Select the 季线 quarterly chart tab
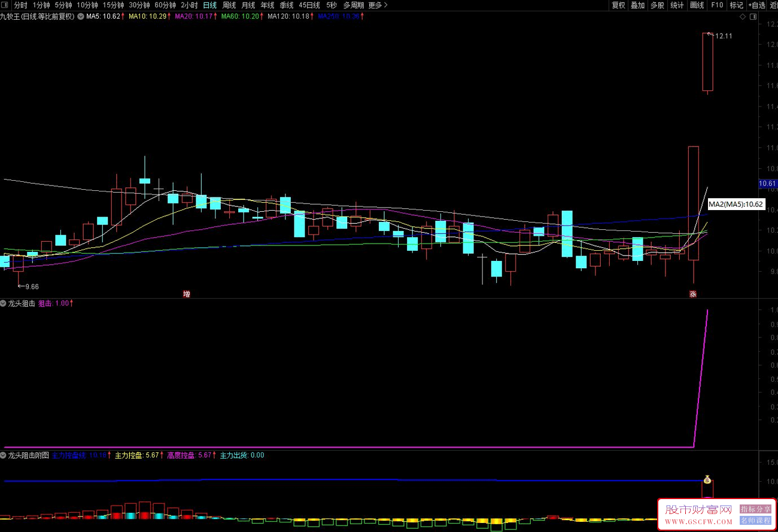The height and width of the screenshot is (532, 778). [287, 5]
